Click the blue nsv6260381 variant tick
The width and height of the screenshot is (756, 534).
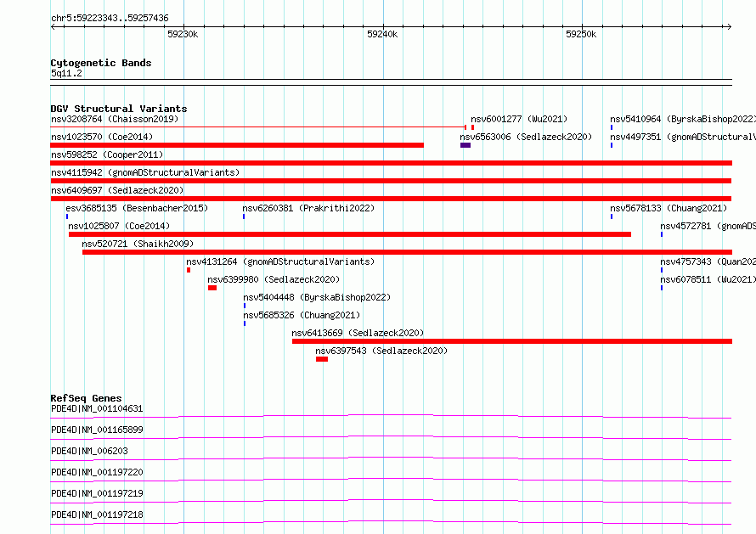[244, 216]
